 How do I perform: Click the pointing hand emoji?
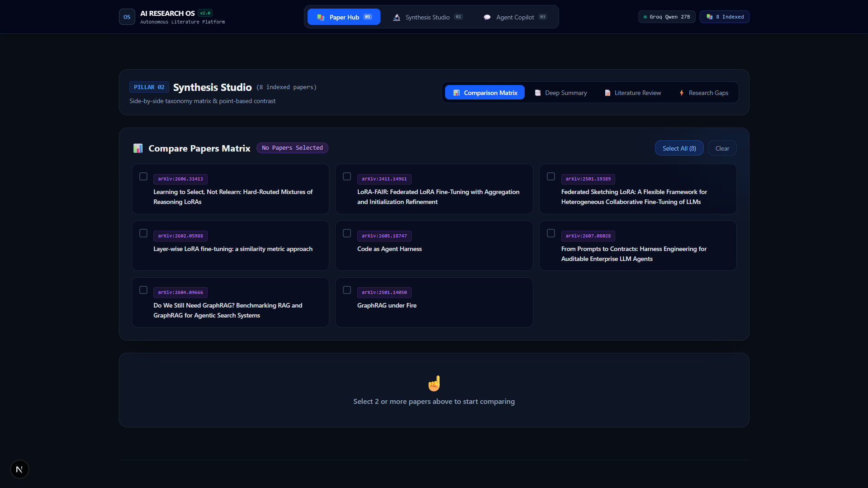(x=434, y=384)
